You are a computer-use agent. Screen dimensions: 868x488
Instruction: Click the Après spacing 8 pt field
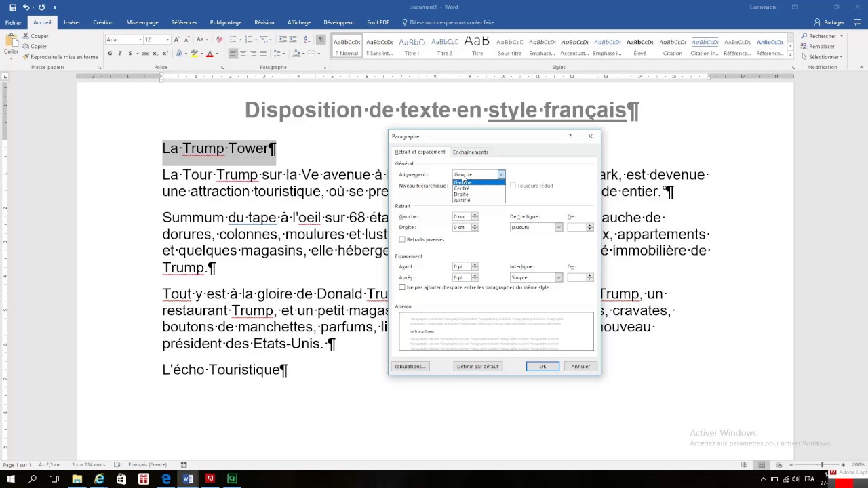(x=462, y=278)
